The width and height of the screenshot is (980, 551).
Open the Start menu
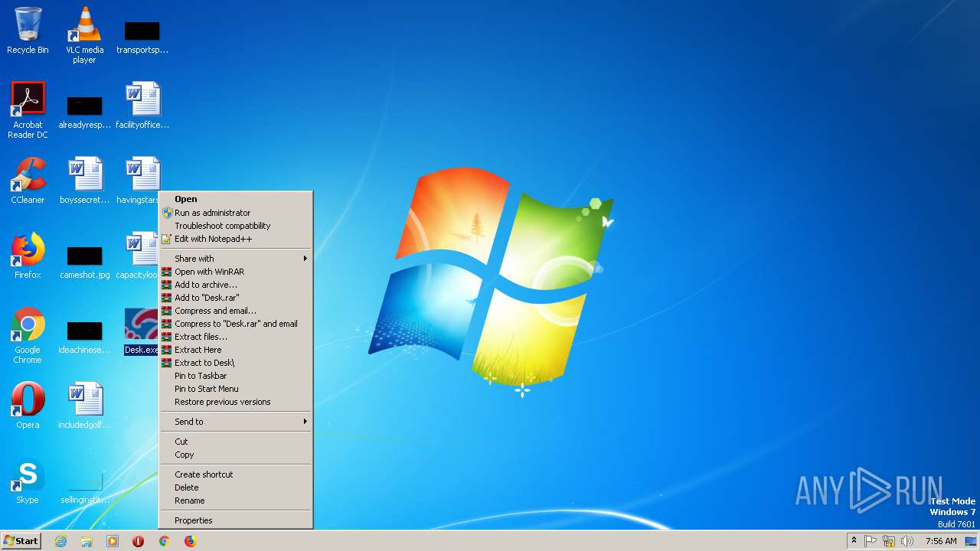click(21, 541)
